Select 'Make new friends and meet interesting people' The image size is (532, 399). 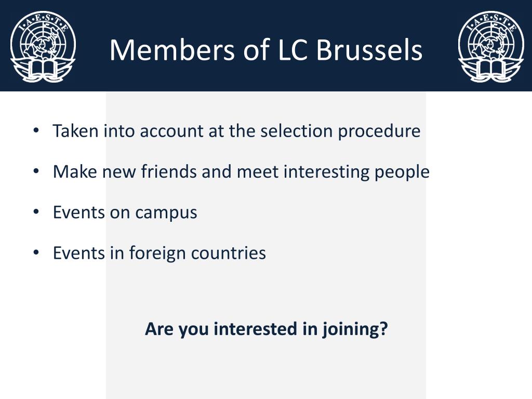[x=241, y=172]
